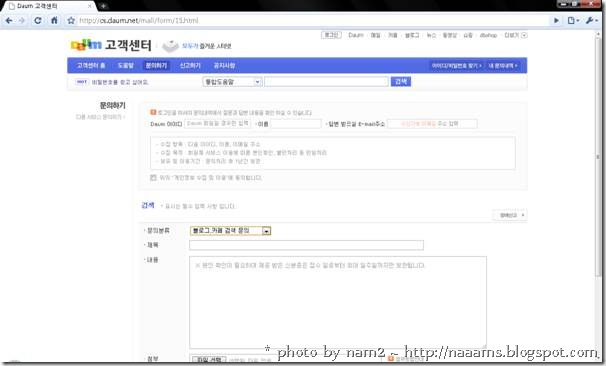Click the 다른 서비스 문의하기 sidebar link

pos(100,117)
